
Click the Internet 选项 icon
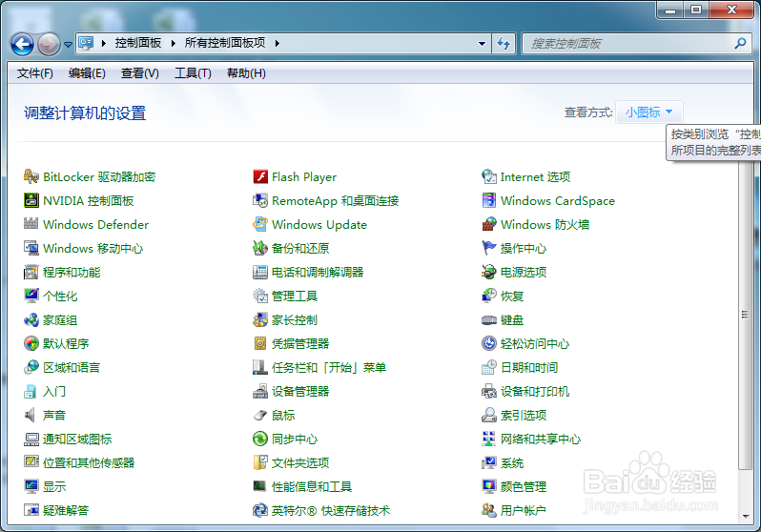pyautogui.click(x=488, y=176)
